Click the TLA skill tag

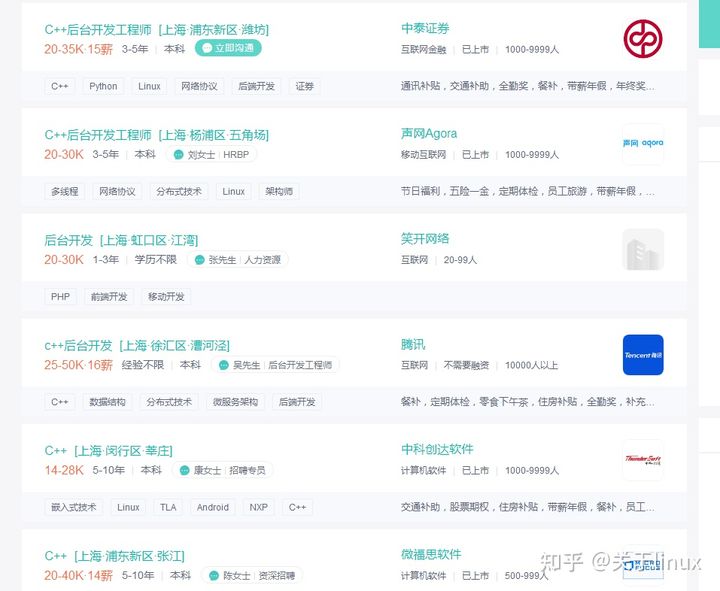click(168, 507)
